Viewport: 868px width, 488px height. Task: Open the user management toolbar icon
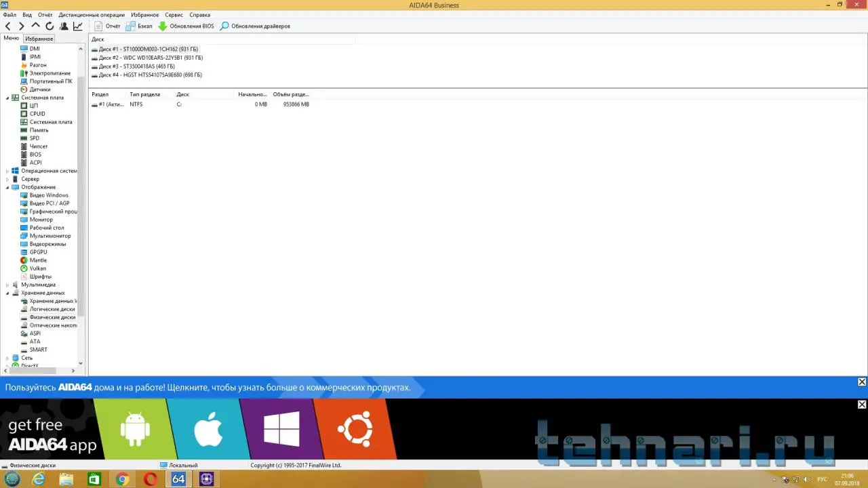pyautogui.click(x=64, y=26)
